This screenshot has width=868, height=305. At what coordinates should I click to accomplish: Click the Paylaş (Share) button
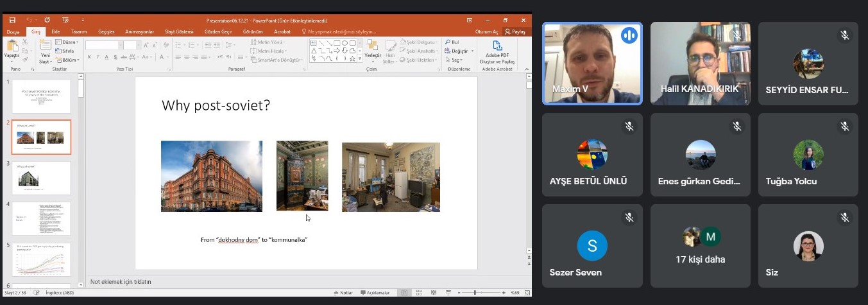point(515,31)
